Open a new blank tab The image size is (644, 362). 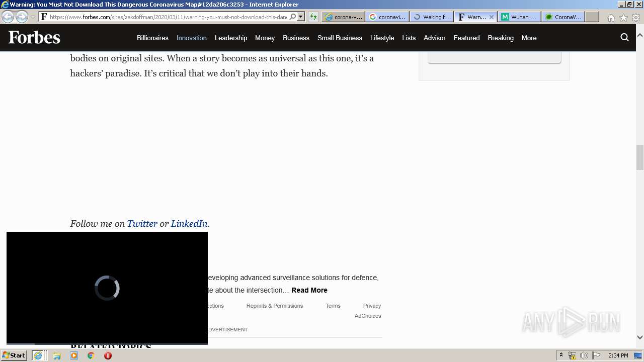[x=592, y=17]
